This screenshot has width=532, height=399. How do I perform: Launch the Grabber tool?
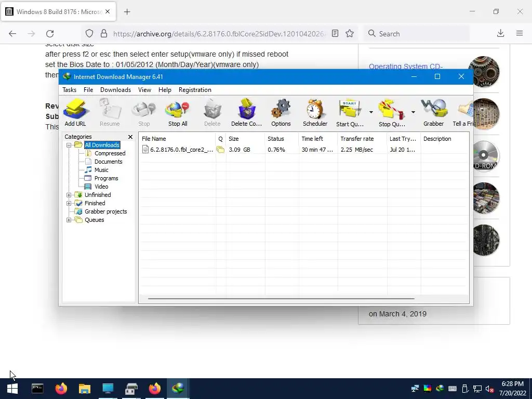pos(433,113)
